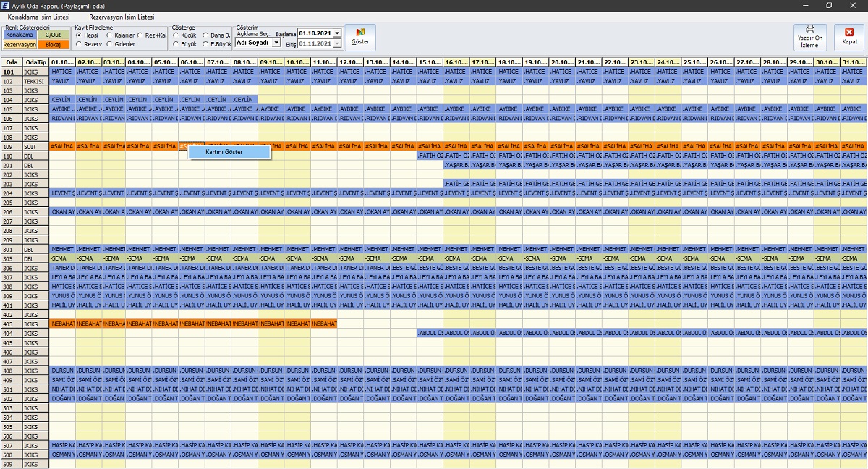Click .ABDUL cell on 15.10 in room 404
This screenshot has width=868, height=469.
430,334
